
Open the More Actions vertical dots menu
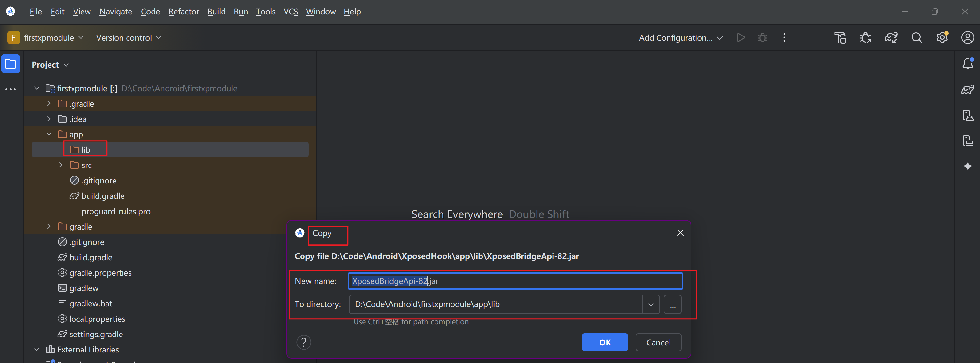coord(784,38)
